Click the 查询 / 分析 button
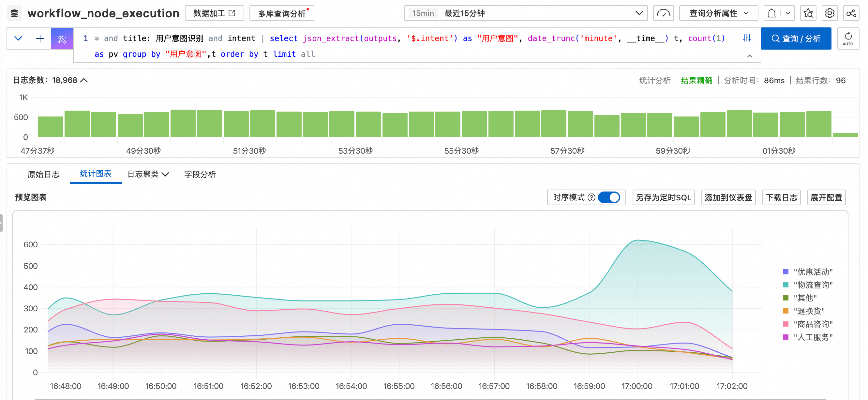The height and width of the screenshot is (400, 868). 796,39
